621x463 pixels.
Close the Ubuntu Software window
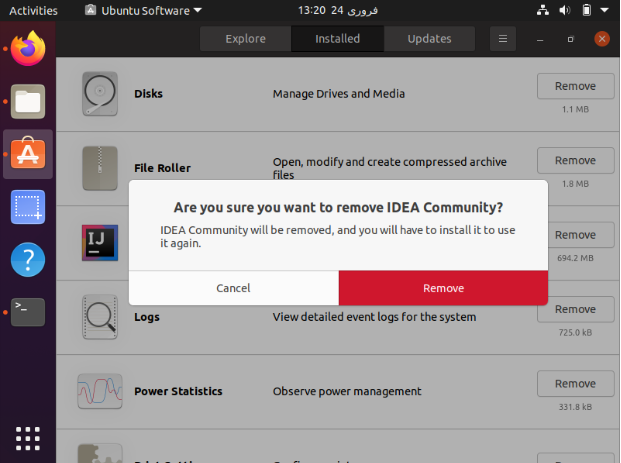tap(602, 39)
